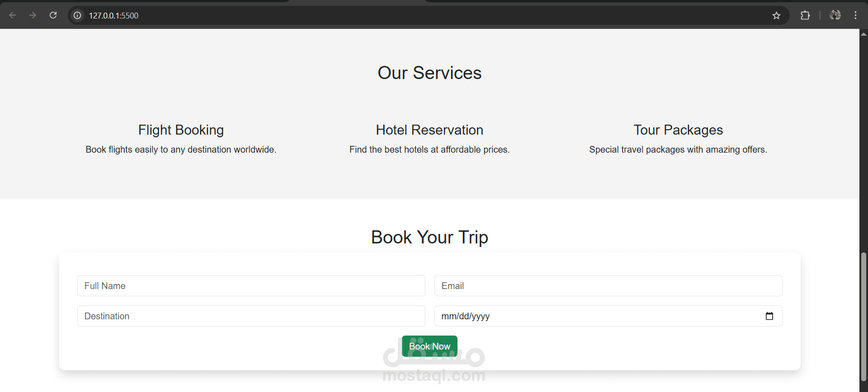Click the mm/dd/yyyy date text
Image resolution: width=868 pixels, height=392 pixels.
(x=465, y=316)
